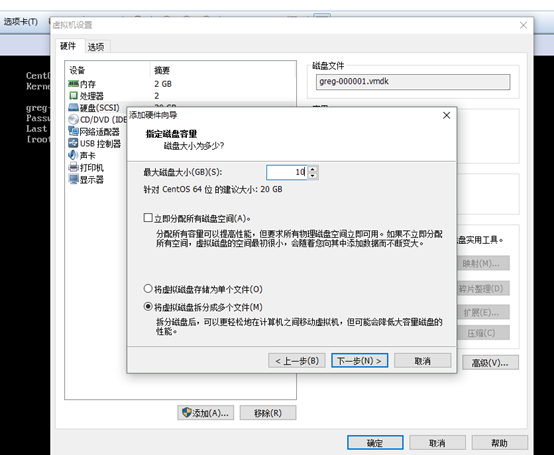Viewport: 554px width, 455px height.
Task: Choose store virtual disk as single file
Action: tap(148, 289)
